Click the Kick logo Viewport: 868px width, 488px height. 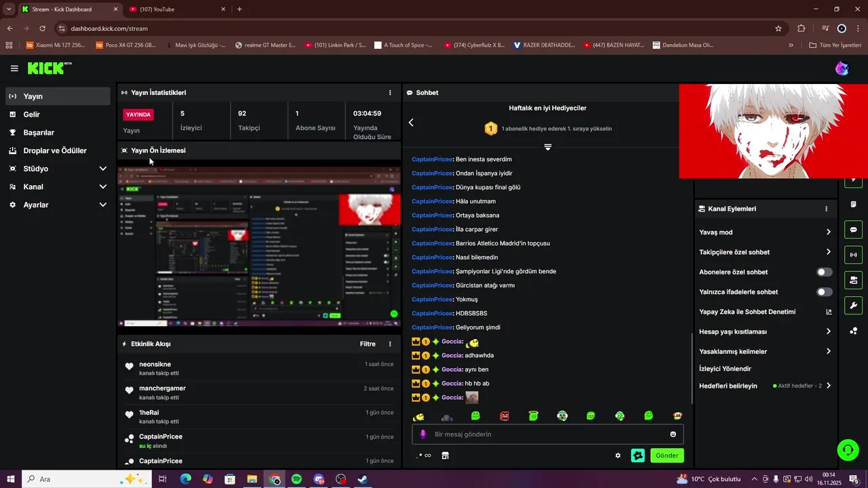coord(49,68)
